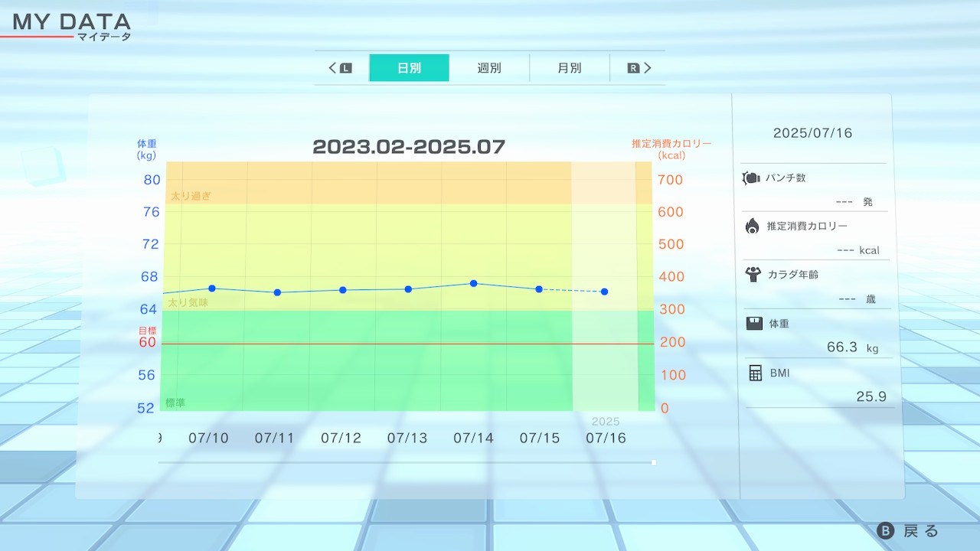The height and width of the screenshot is (551, 980).
Task: Select the 07/15 data point on graph
Action: click(x=539, y=289)
